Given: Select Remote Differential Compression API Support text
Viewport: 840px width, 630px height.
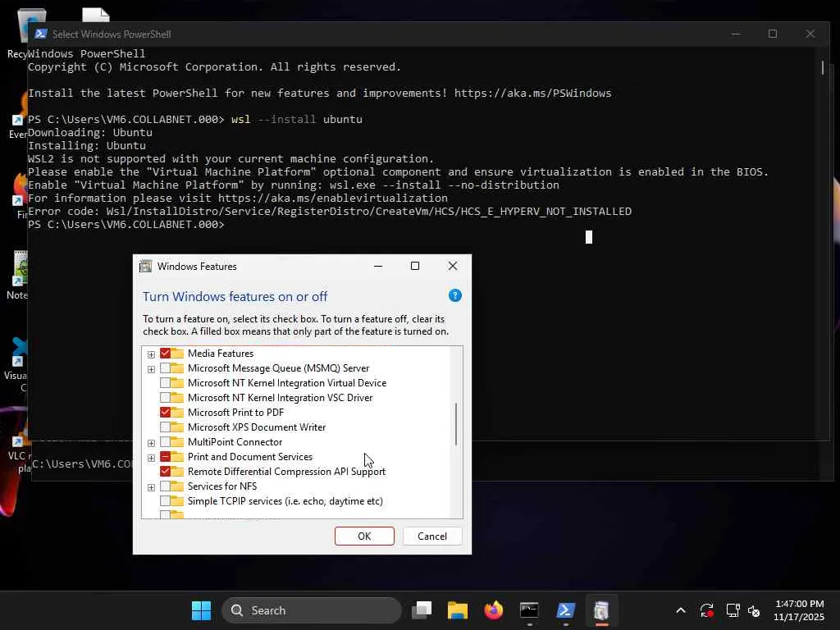Looking at the screenshot, I should pyautogui.click(x=286, y=472).
